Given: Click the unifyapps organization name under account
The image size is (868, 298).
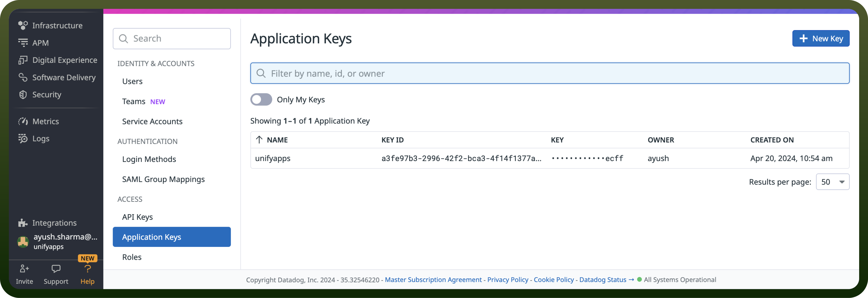Looking at the screenshot, I should click(48, 246).
